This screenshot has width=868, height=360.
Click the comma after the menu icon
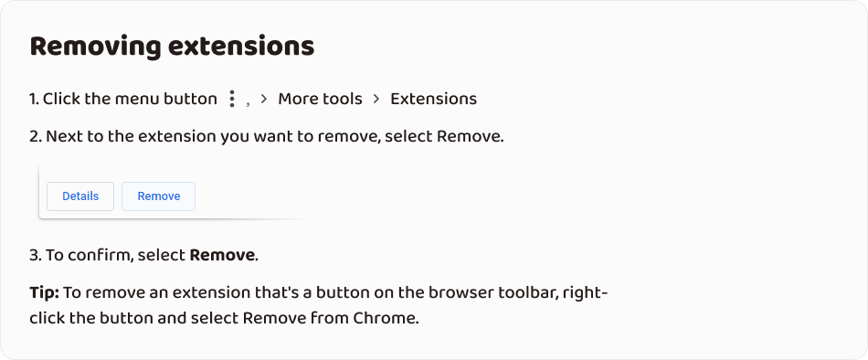coord(248,103)
